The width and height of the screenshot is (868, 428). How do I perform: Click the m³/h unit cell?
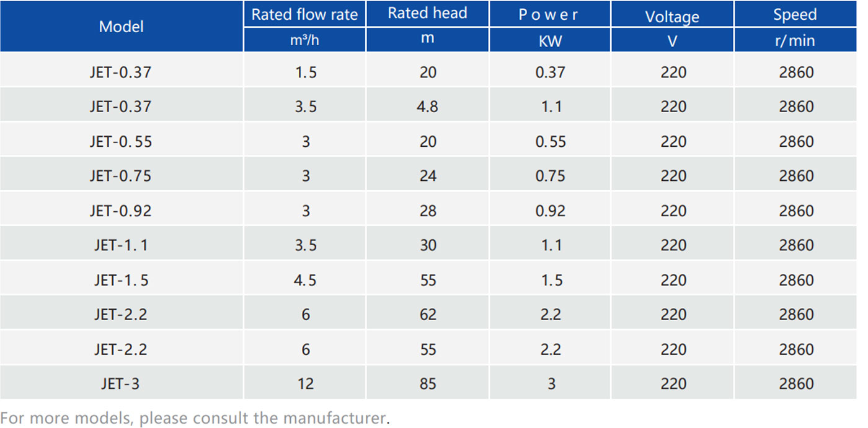click(x=304, y=40)
